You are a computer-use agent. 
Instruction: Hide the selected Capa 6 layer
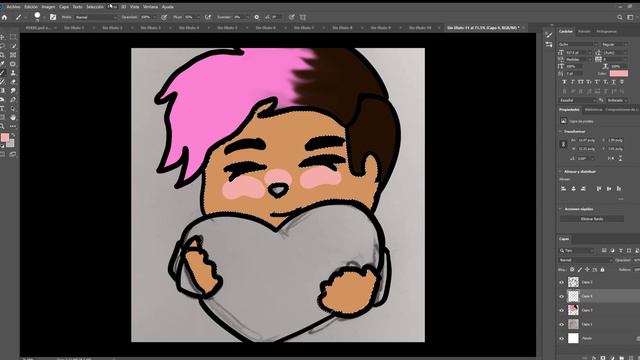(562, 296)
